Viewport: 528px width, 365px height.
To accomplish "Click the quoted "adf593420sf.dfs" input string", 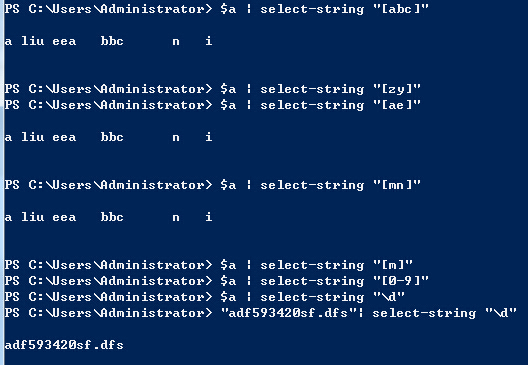I will pyautogui.click(x=288, y=313).
